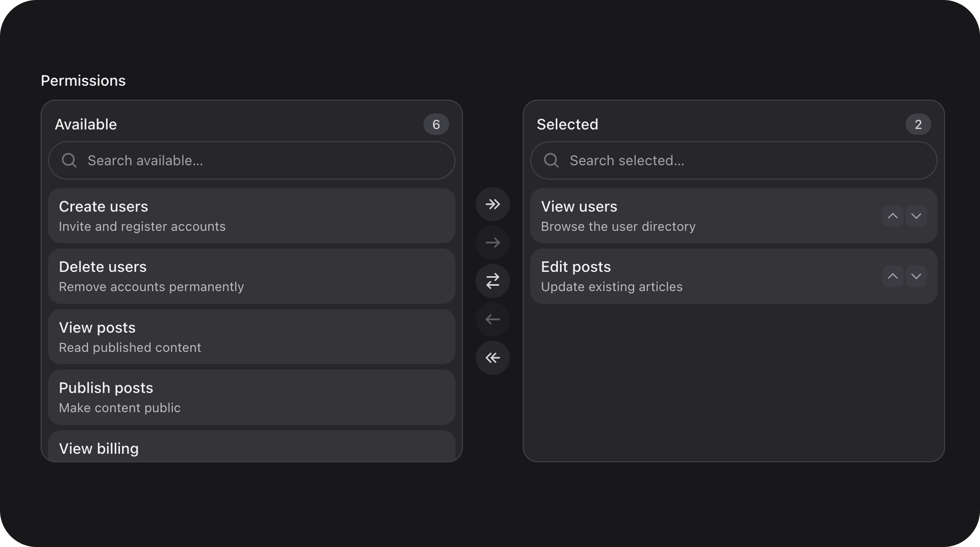The height and width of the screenshot is (547, 980).
Task: Click the Permissions title label
Action: tap(83, 80)
